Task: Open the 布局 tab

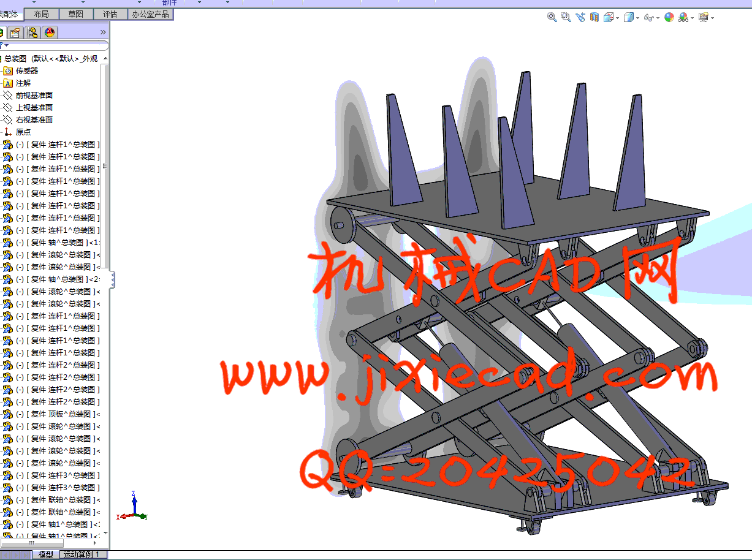Action: coord(42,14)
